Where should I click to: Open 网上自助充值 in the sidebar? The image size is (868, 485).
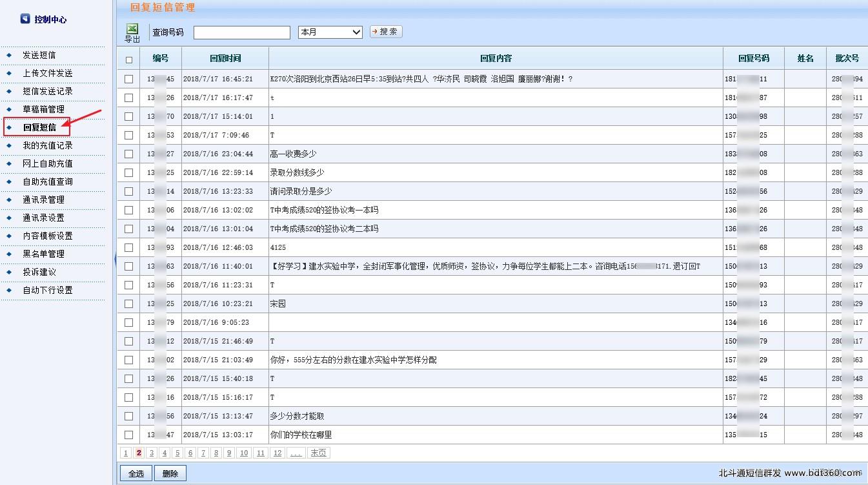click(48, 163)
